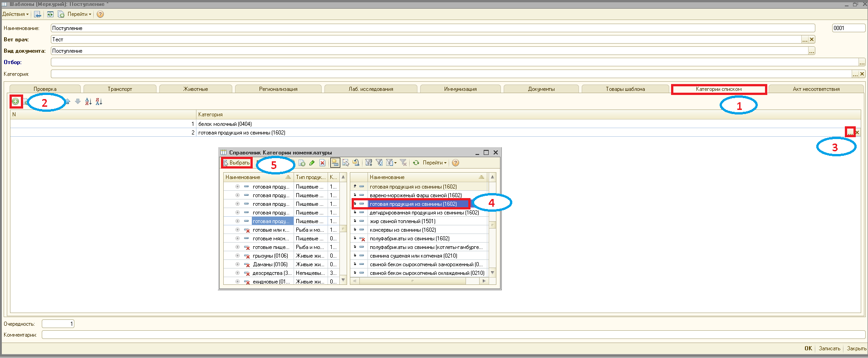The width and height of the screenshot is (868, 358).
Task: Select the Категории списком tab
Action: tap(719, 89)
